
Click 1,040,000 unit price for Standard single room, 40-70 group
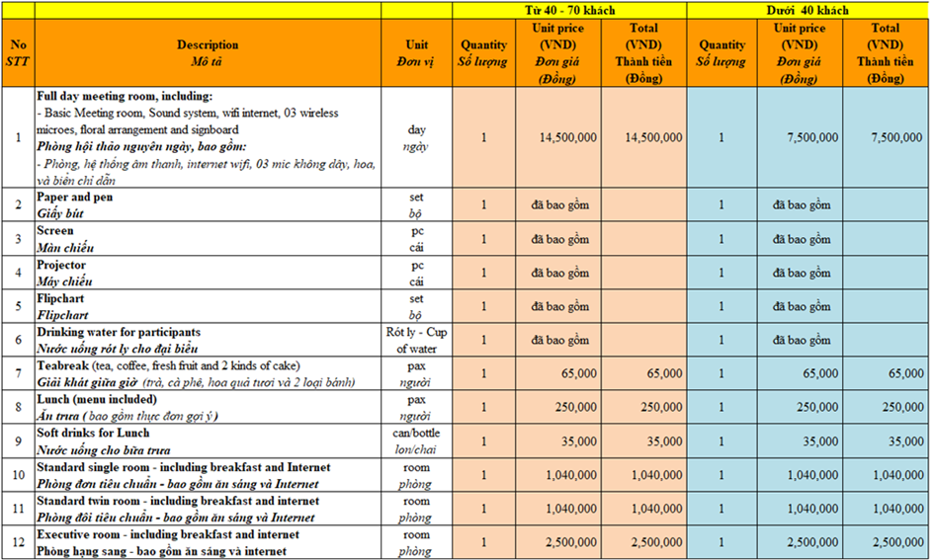click(x=558, y=474)
